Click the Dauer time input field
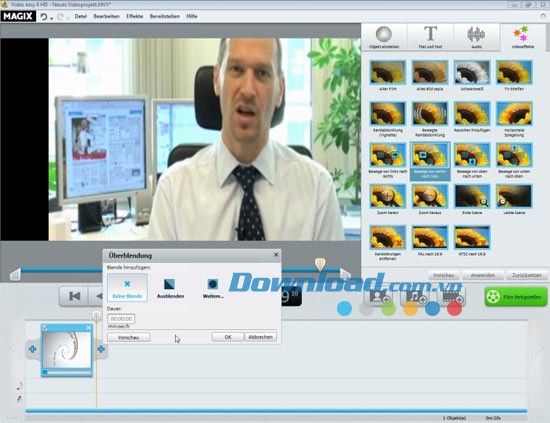Viewport: 550px width, 423px height. pos(121,319)
